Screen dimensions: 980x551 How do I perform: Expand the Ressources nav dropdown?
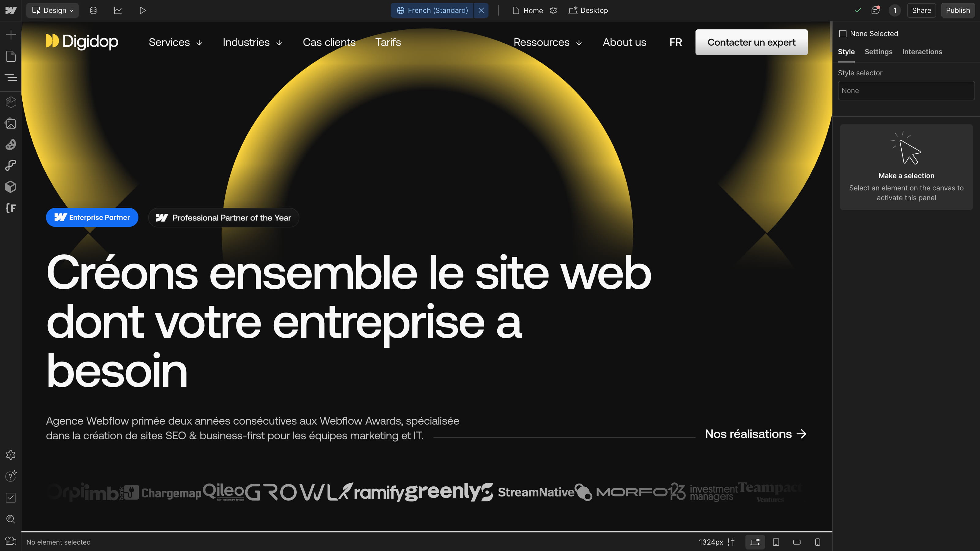548,42
